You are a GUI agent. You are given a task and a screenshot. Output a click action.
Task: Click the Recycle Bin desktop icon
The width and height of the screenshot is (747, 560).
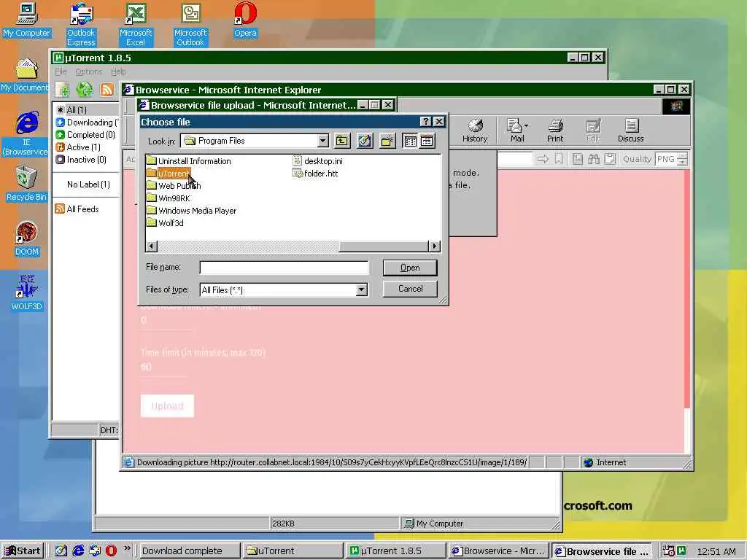pos(26,183)
